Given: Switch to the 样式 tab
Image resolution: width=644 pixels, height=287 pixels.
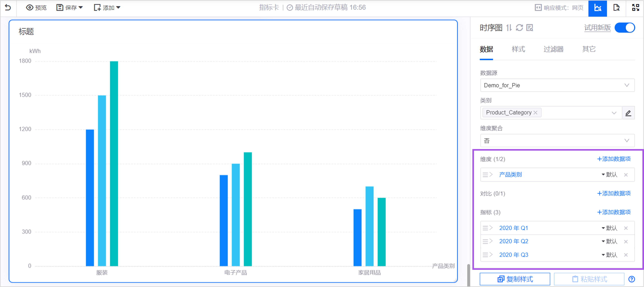Looking at the screenshot, I should pyautogui.click(x=518, y=49).
